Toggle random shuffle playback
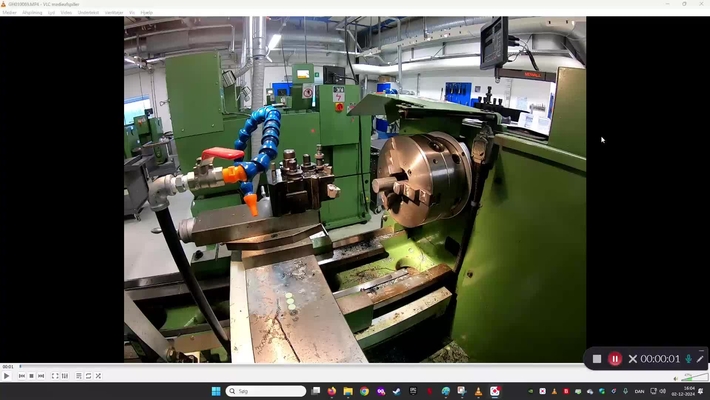 98,376
